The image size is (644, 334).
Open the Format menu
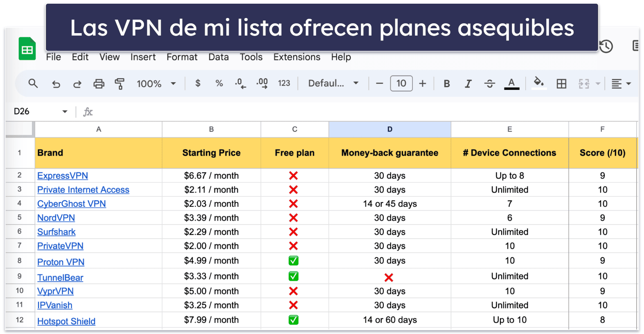(182, 57)
